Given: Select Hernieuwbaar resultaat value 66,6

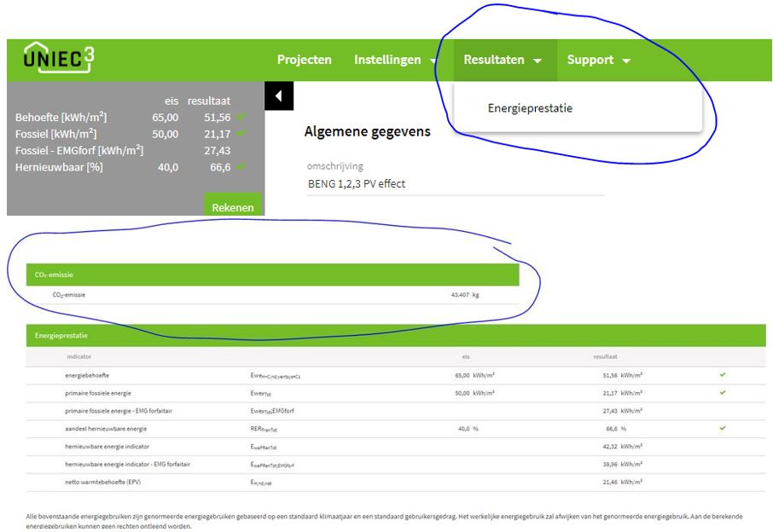Looking at the screenshot, I should [x=220, y=167].
